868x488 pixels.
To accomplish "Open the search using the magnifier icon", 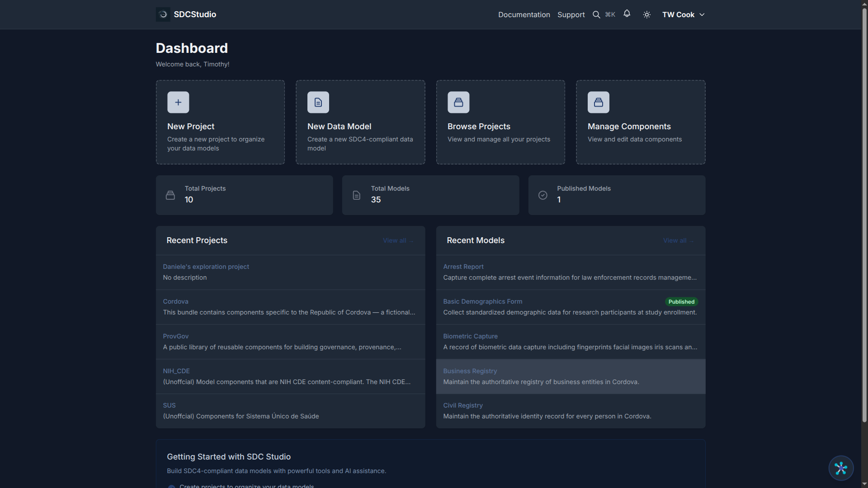I will tap(596, 14).
